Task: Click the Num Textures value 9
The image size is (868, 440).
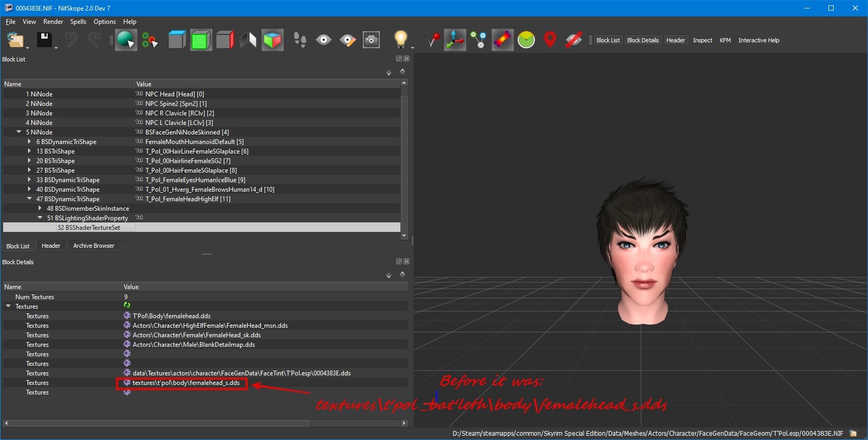Action: [126, 297]
